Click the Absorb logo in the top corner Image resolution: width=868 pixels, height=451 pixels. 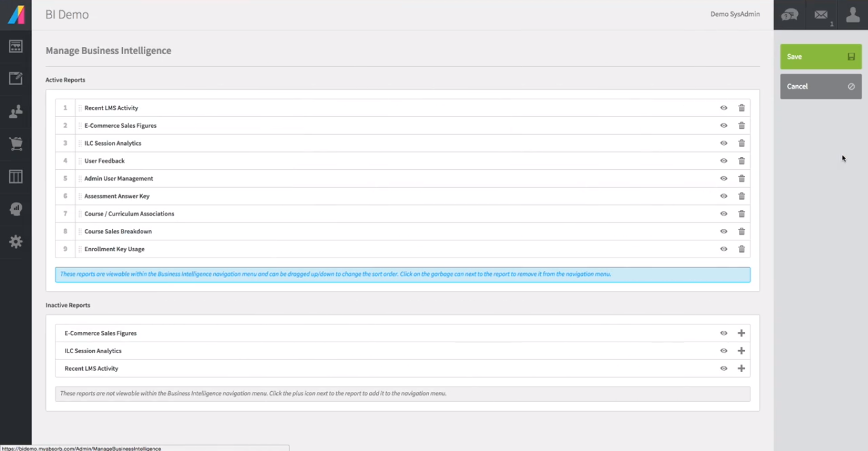(15, 14)
